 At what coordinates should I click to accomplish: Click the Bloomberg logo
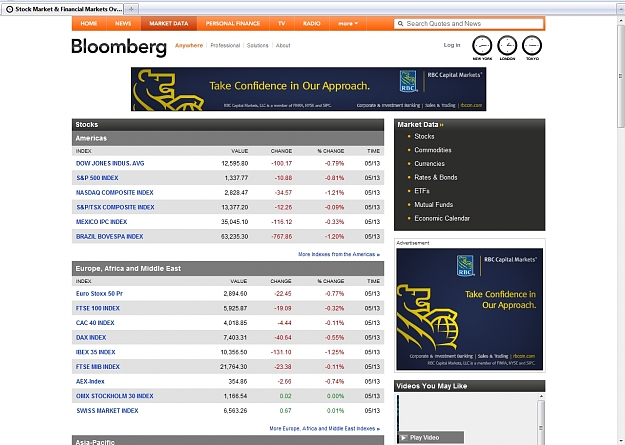[x=119, y=47]
